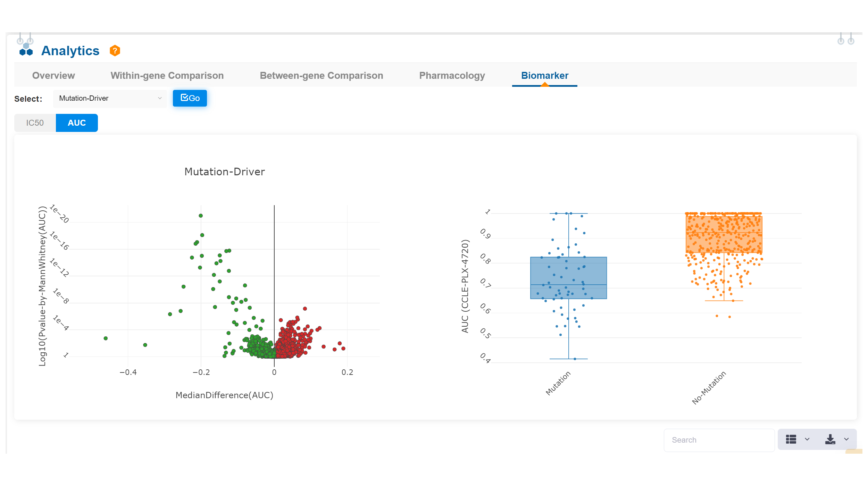This screenshot has height=486, width=868.
Task: Click the orange help question mark icon
Action: point(115,51)
